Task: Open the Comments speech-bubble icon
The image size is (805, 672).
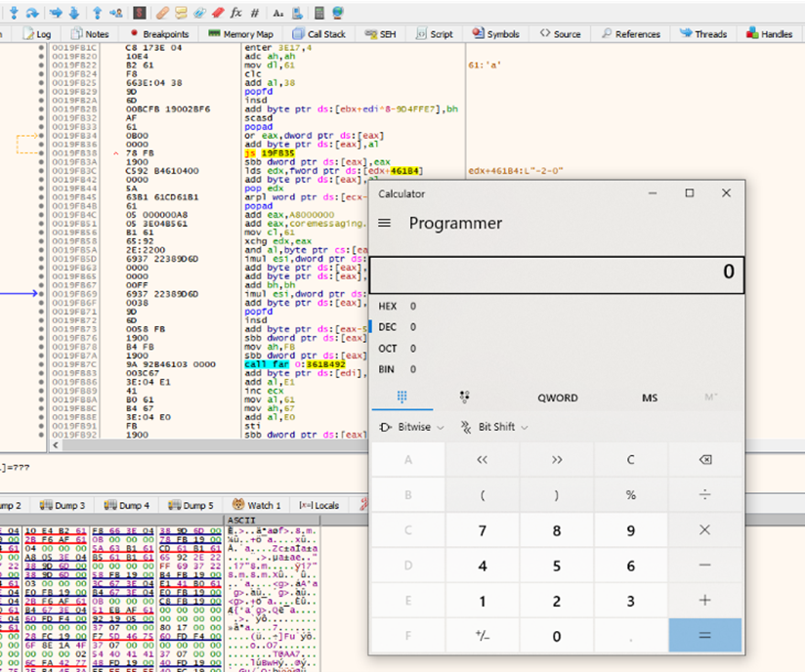Action: click(181, 13)
